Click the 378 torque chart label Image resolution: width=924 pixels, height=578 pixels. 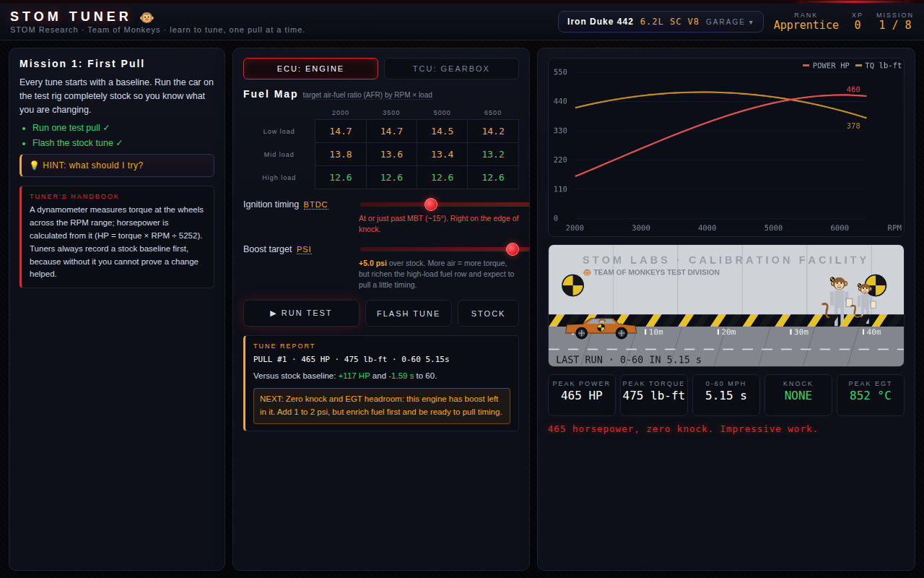pyautogui.click(x=853, y=126)
